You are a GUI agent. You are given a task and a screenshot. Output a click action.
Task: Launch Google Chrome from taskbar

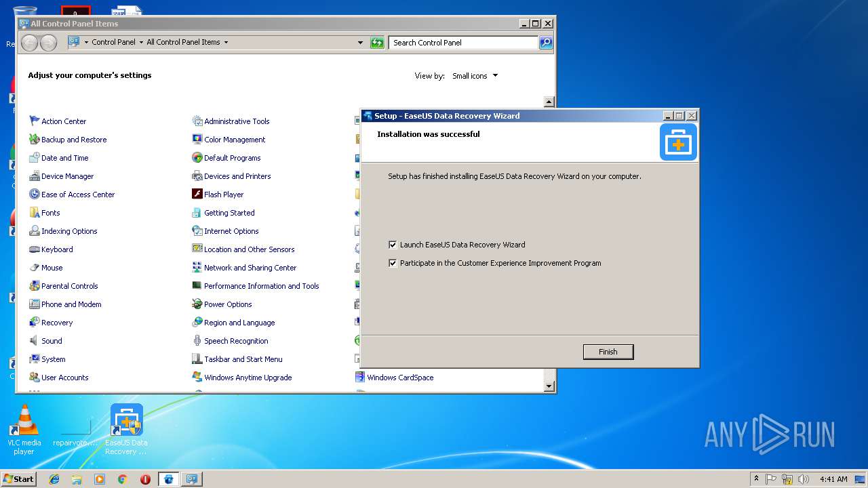(123, 479)
